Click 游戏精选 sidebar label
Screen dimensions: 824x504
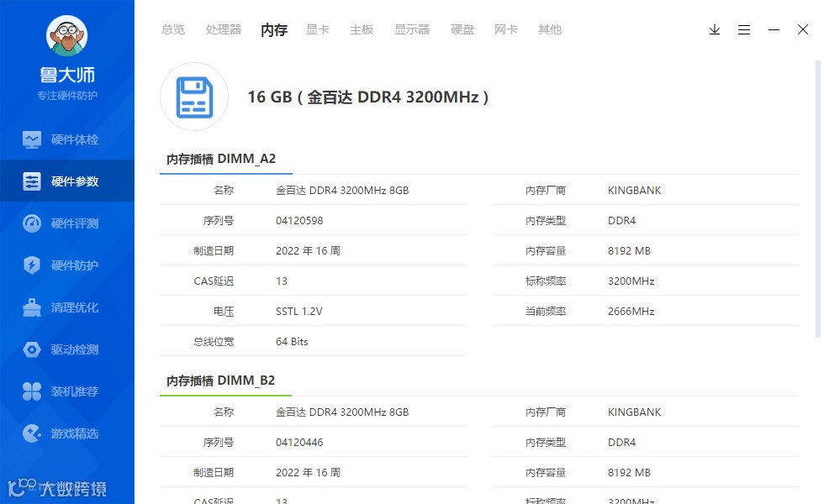coord(75,433)
